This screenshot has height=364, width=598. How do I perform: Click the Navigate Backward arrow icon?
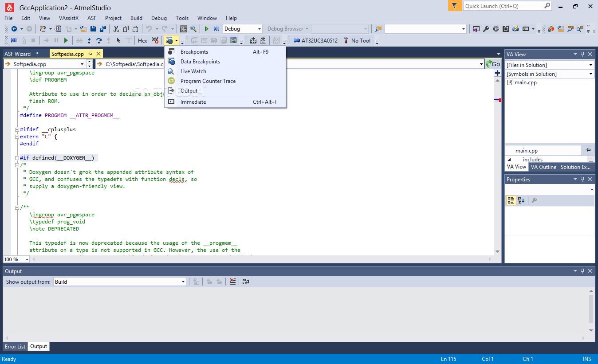point(14,29)
